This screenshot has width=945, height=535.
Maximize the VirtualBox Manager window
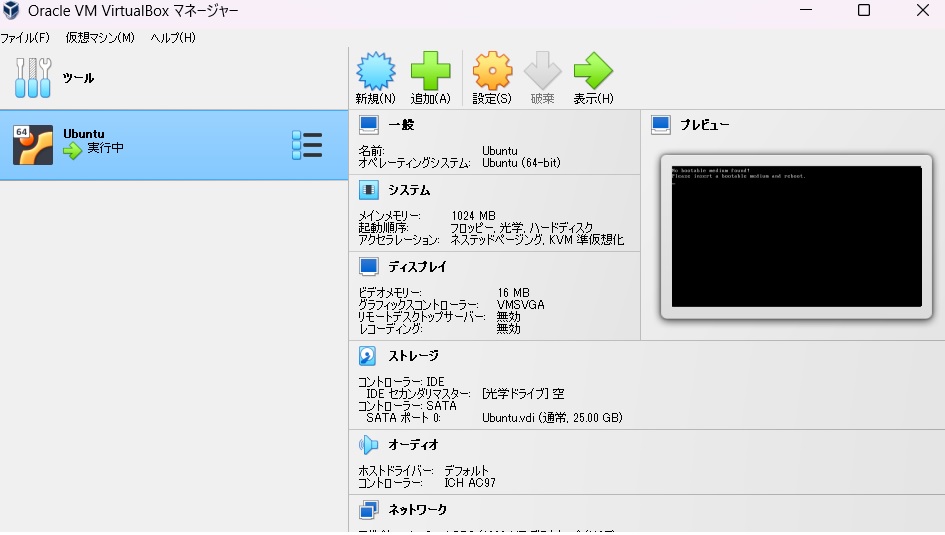[x=864, y=10]
